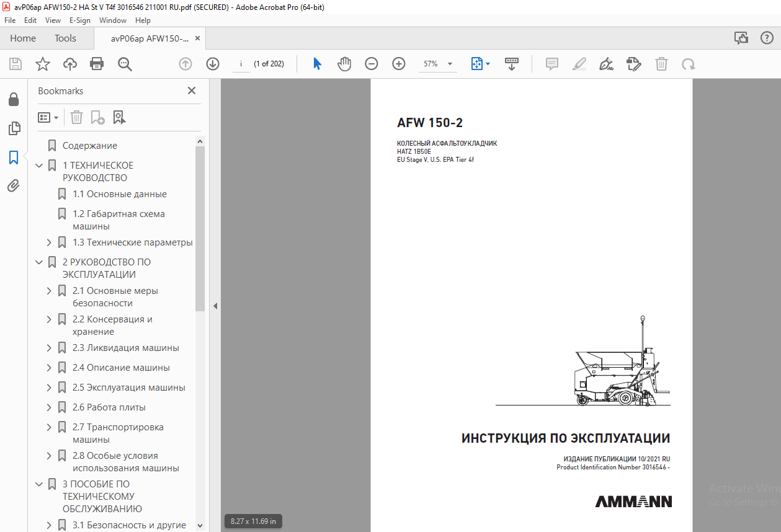Close the avP06ap AFW150 document tab

click(197, 38)
